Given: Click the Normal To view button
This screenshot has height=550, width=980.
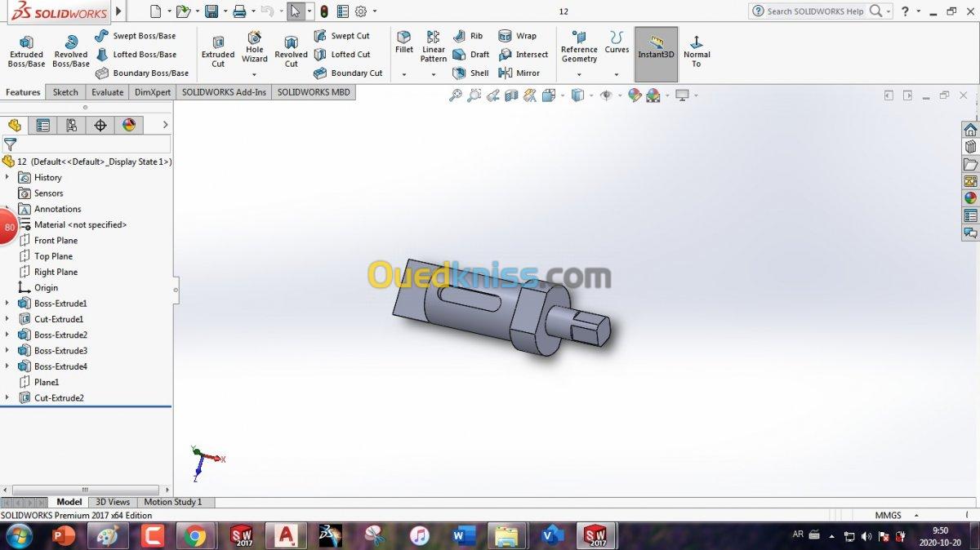Looking at the screenshot, I should 697,51.
